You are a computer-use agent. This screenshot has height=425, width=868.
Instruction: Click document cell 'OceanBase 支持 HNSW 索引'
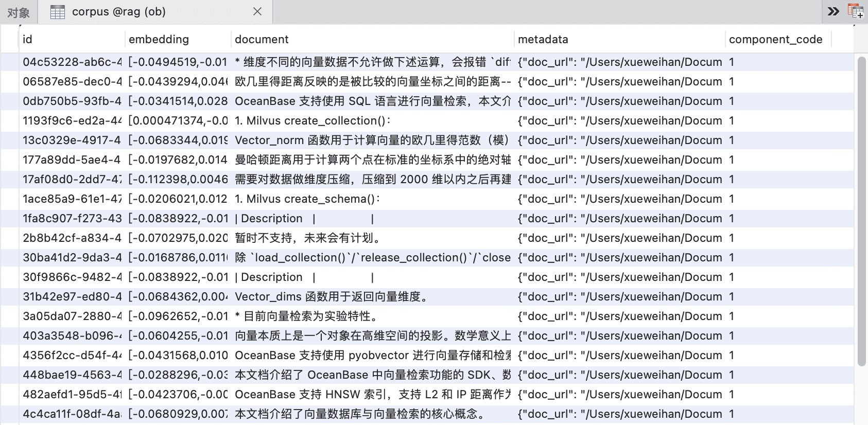coord(373,394)
